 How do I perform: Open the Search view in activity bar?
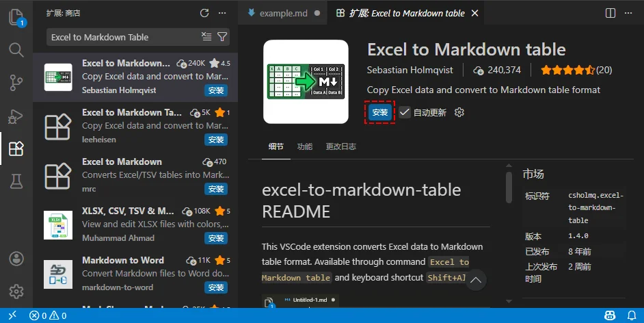(x=16, y=50)
